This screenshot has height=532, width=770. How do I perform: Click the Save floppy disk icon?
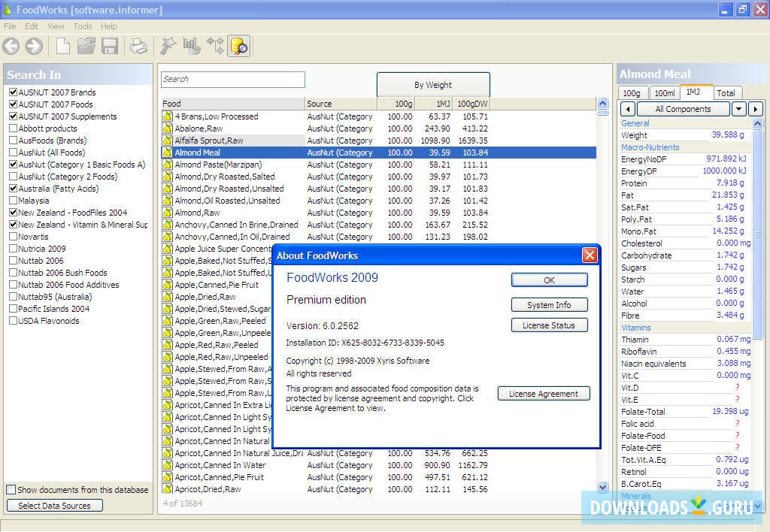pos(110,47)
